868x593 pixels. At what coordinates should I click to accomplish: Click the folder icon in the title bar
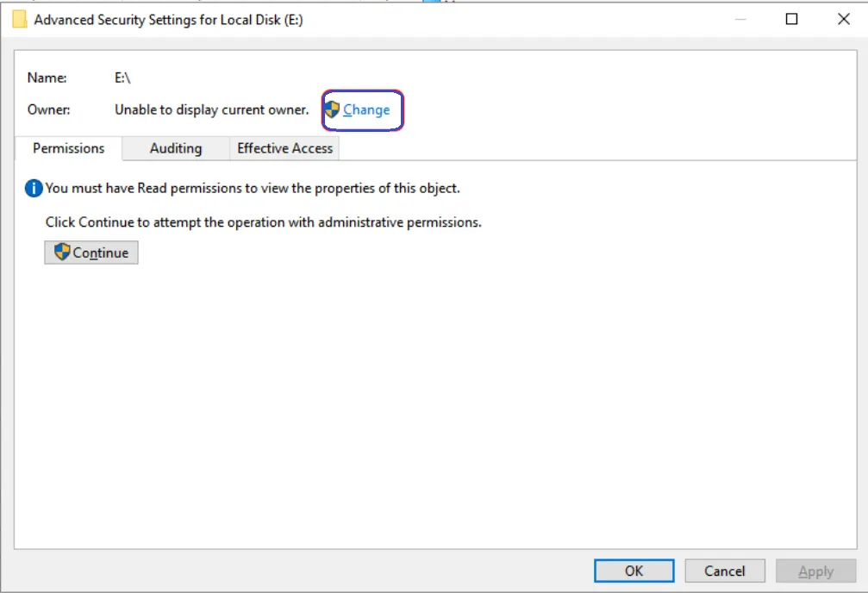(19, 20)
